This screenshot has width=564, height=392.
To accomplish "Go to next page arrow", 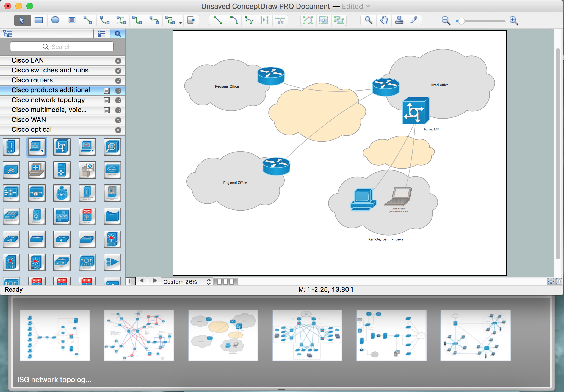I will (x=155, y=281).
